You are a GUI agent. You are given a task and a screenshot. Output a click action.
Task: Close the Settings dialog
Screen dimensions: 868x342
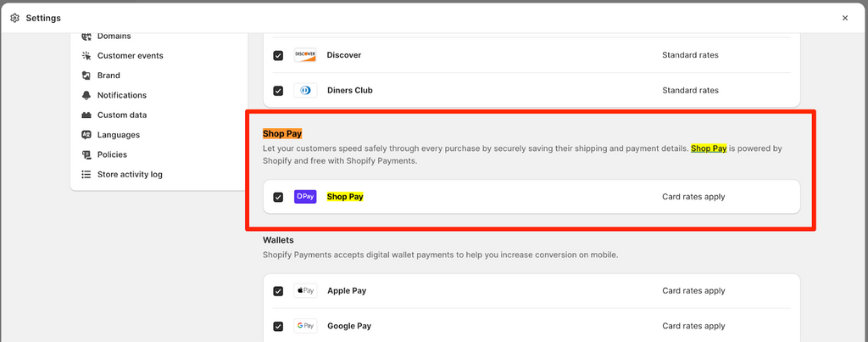point(845,18)
